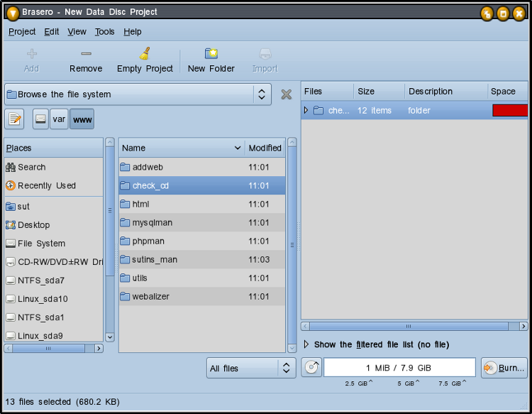Select Linux_sda10 volume
Image resolution: width=532 pixels, height=414 pixels.
pos(54,299)
